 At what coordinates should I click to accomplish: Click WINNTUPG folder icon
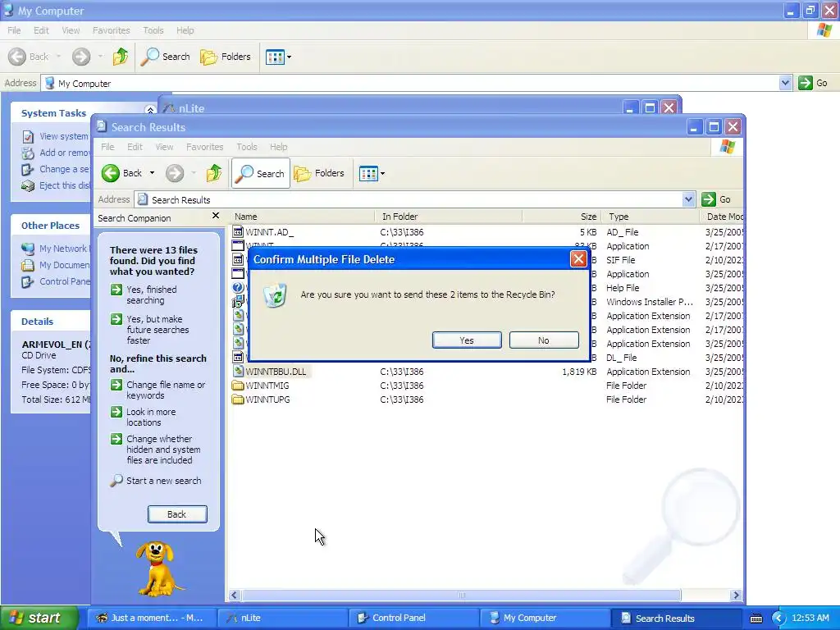[238, 399]
